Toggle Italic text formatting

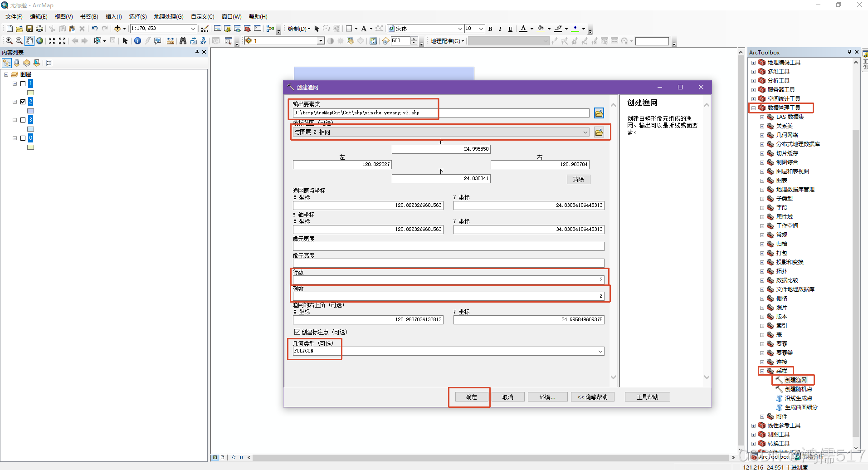click(x=500, y=29)
